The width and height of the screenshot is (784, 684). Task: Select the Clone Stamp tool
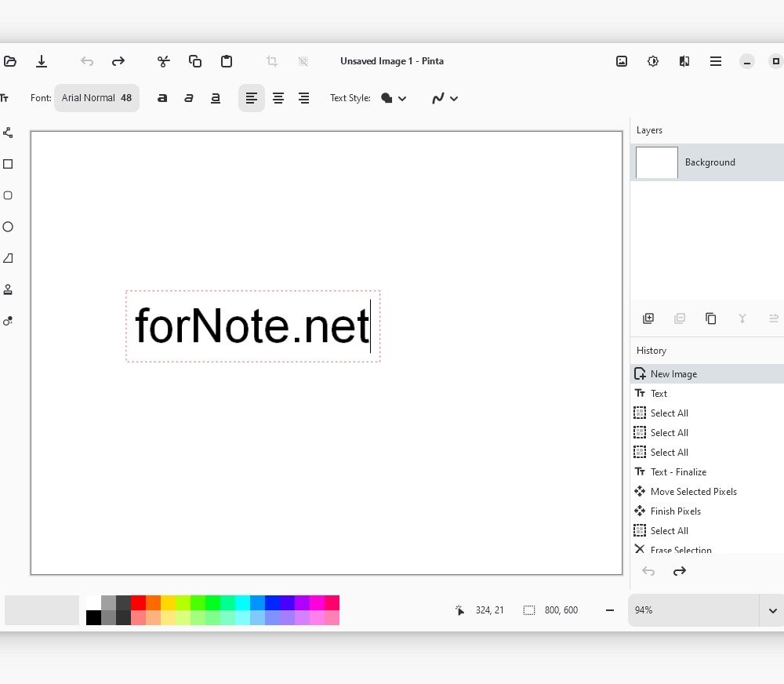[x=8, y=289]
